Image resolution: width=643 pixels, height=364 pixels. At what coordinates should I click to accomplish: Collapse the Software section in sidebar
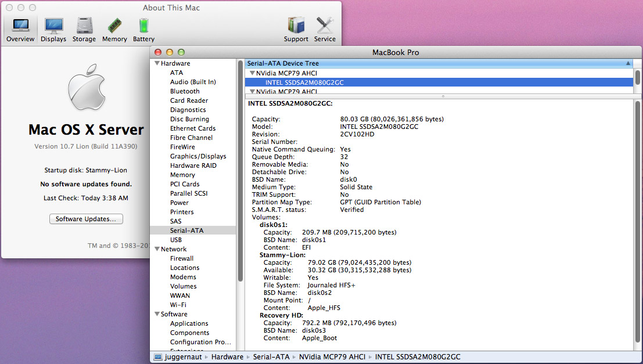(157, 314)
